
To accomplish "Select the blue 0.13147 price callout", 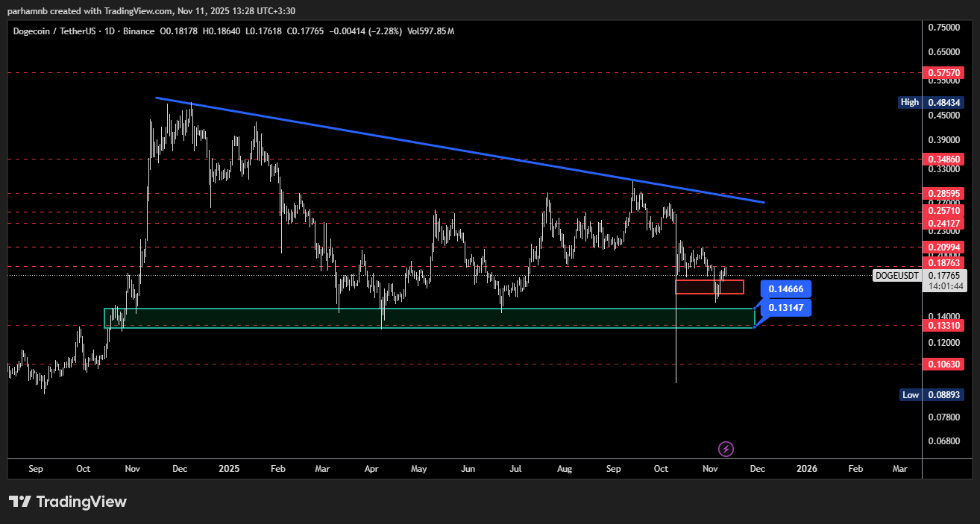I will click(x=785, y=309).
